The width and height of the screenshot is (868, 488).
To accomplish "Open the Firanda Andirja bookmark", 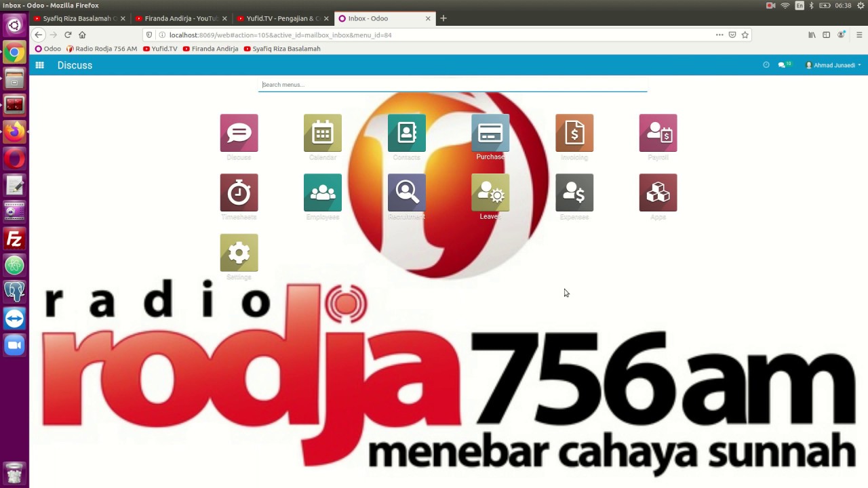I will pyautogui.click(x=210, y=49).
